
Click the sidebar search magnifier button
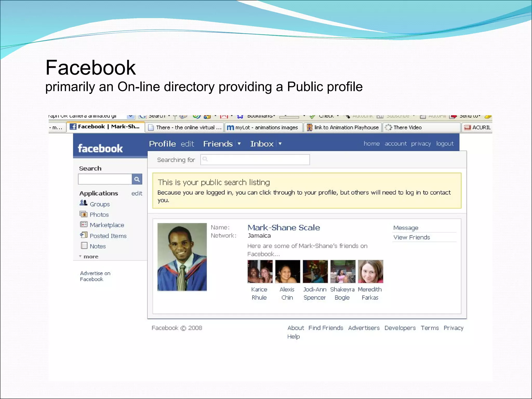pyautogui.click(x=137, y=179)
